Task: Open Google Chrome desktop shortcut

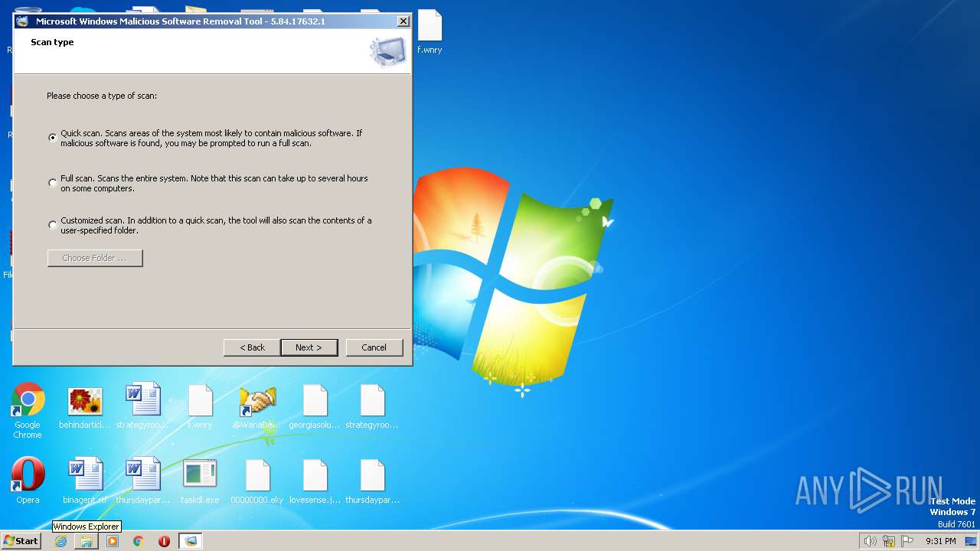Action: (28, 411)
